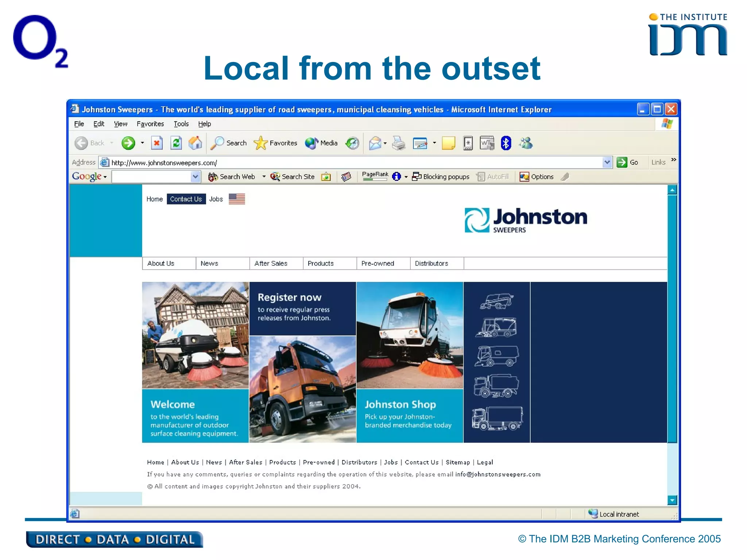
Task: Select the About Us navigation tab
Action: (x=169, y=264)
